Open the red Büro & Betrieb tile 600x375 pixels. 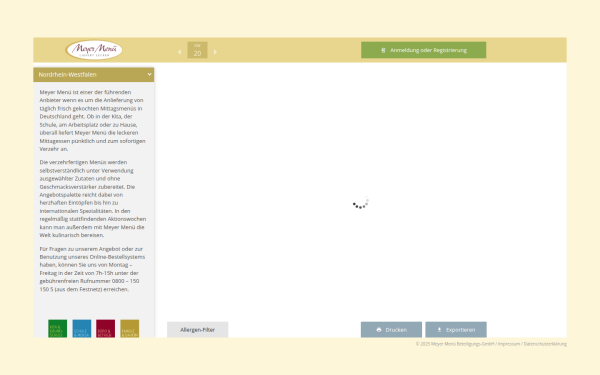tap(106, 329)
